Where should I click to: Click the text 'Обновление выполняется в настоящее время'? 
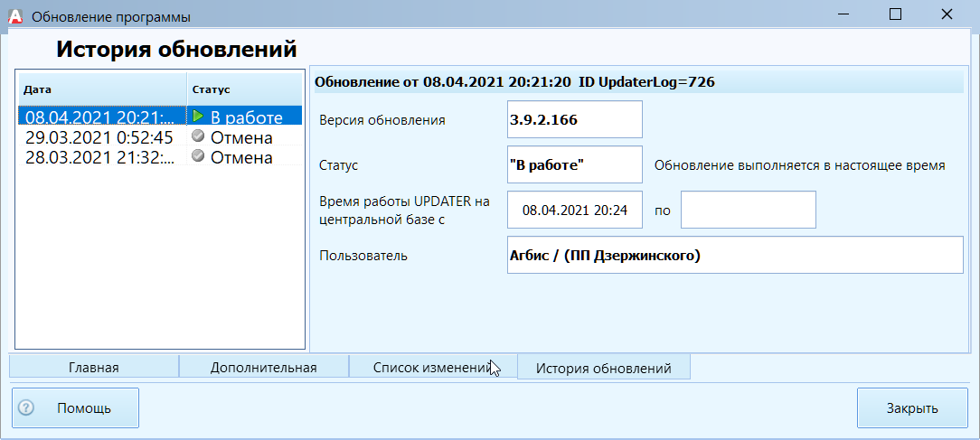point(799,165)
